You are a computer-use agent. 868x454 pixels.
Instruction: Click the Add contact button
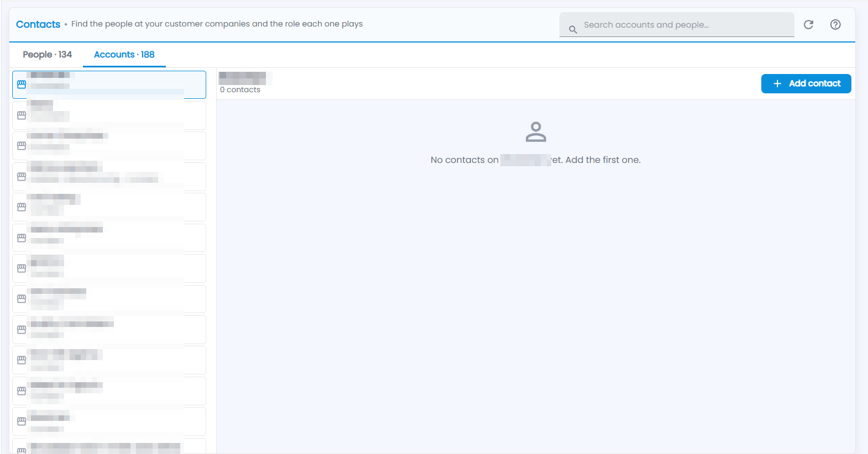point(806,83)
